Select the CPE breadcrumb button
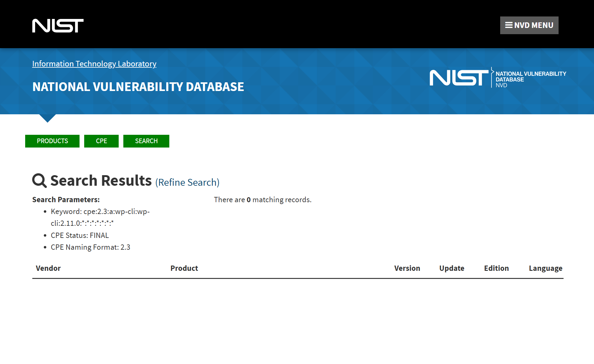This screenshot has width=594, height=364. (x=101, y=141)
